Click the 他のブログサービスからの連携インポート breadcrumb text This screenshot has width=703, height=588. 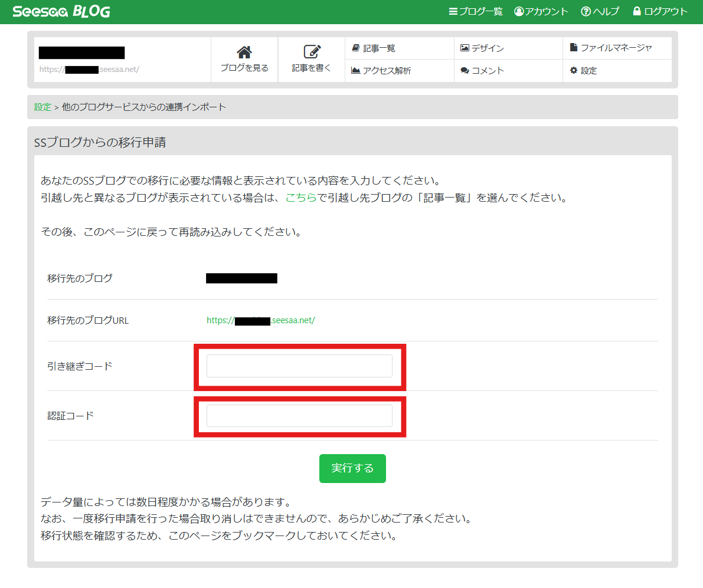[x=144, y=107]
